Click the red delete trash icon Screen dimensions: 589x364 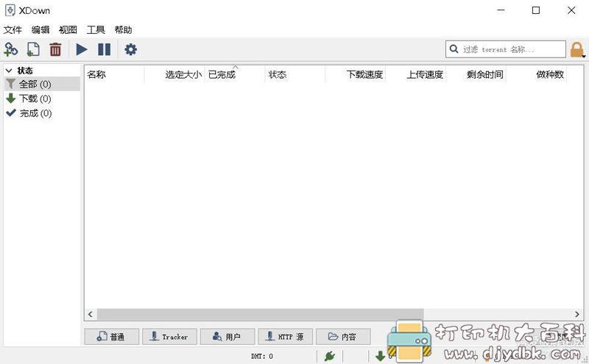[x=55, y=49]
